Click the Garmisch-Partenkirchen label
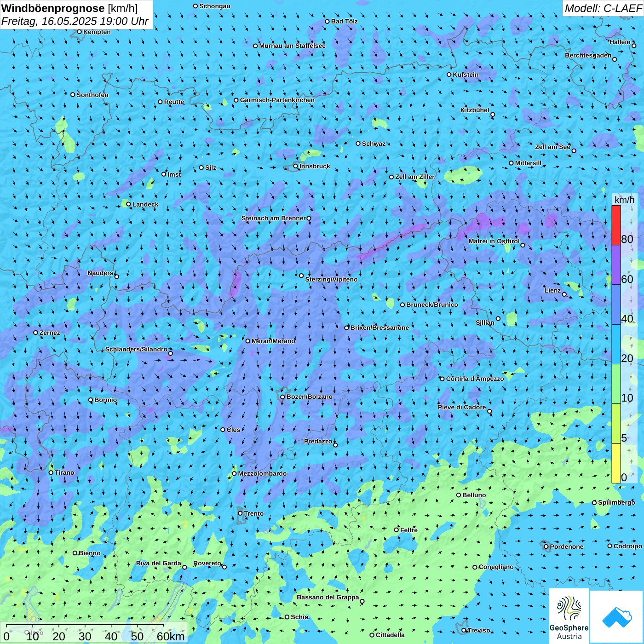 tap(277, 100)
